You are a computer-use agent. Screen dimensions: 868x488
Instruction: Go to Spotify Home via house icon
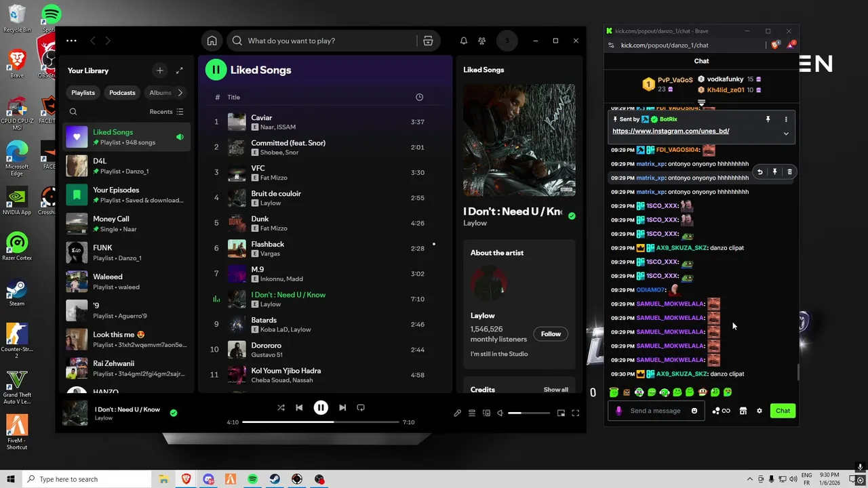212,41
